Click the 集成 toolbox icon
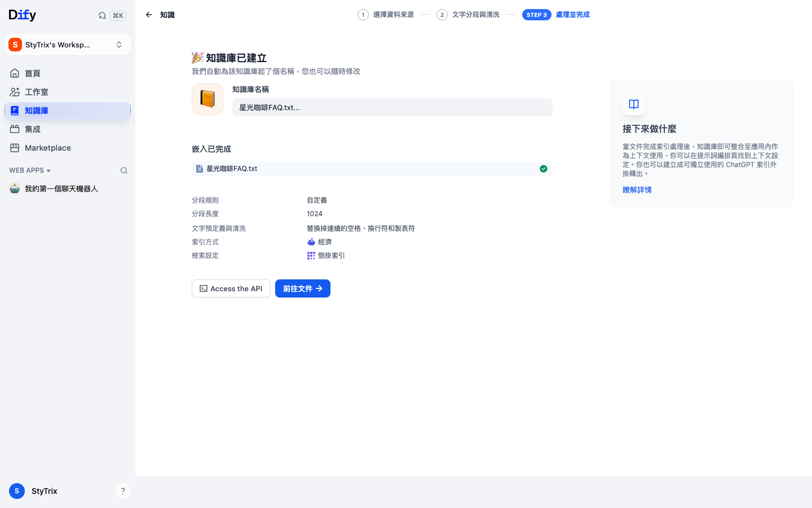The image size is (812, 508). click(x=15, y=129)
